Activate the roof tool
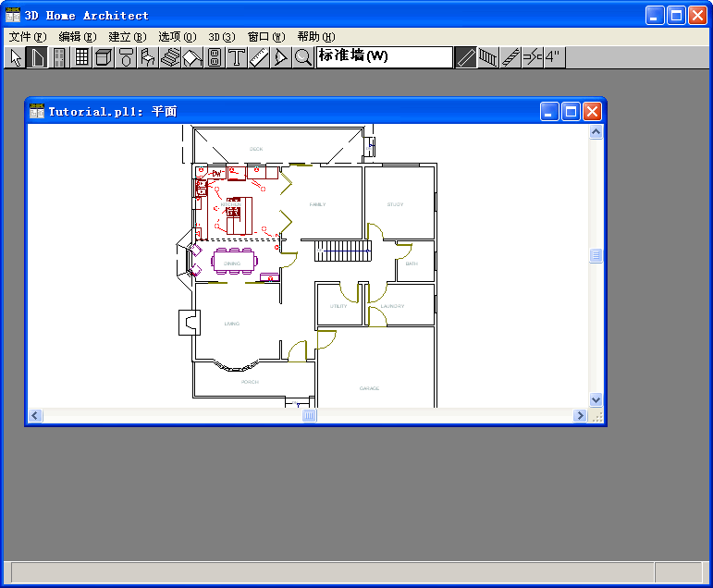 [192, 57]
